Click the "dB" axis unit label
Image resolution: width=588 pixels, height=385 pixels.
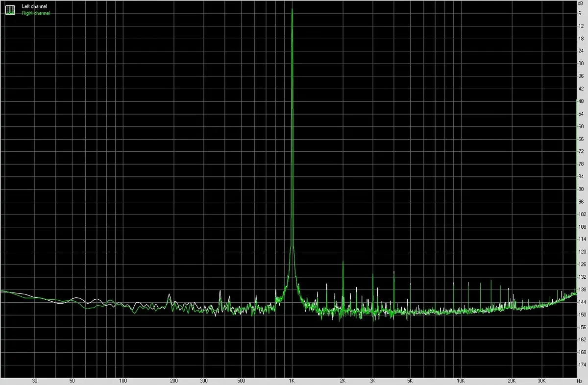pyautogui.click(x=580, y=4)
